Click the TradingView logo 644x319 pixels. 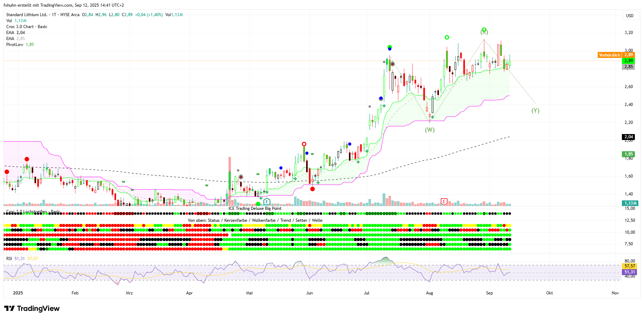click(32, 308)
